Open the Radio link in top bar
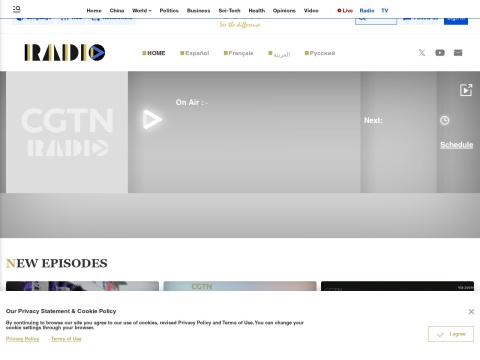Image resolution: width=480 pixels, height=360 pixels. (367, 11)
